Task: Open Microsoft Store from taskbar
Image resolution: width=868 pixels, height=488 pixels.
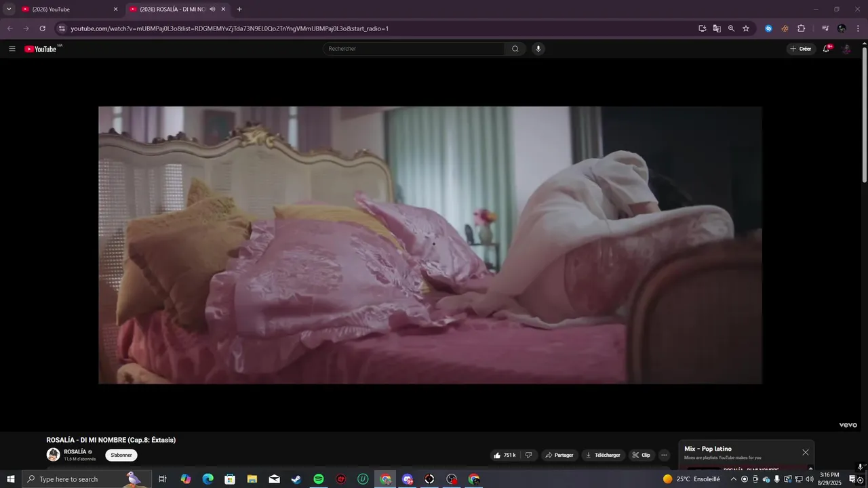Action: (230, 479)
